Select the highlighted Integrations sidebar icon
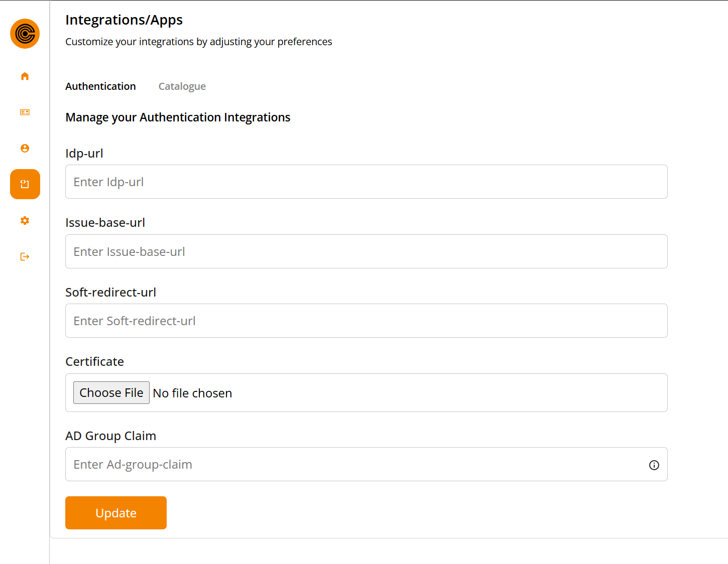 25,184
